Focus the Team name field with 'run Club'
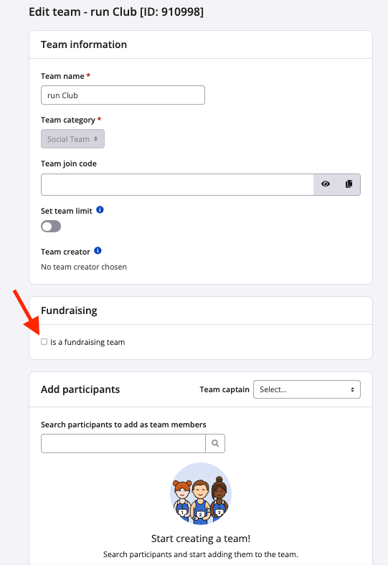Viewport: 388px width, 565px height. 123,95
